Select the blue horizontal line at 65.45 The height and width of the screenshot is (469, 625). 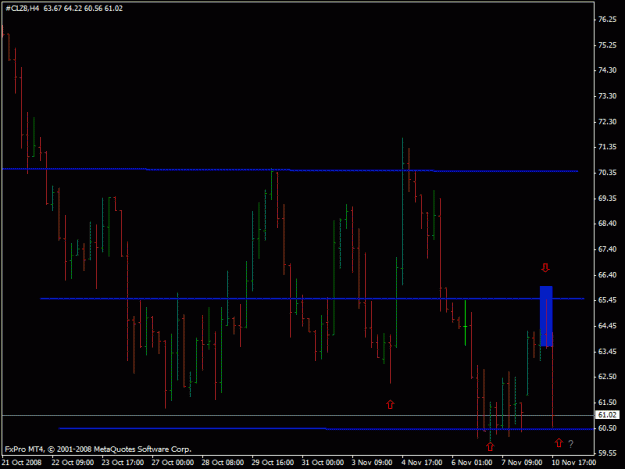coord(312,298)
